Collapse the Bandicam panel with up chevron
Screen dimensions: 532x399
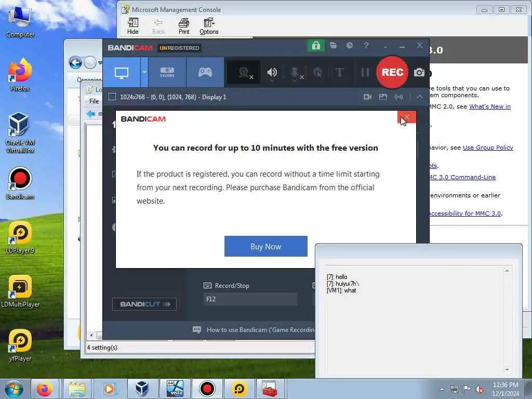pos(420,97)
